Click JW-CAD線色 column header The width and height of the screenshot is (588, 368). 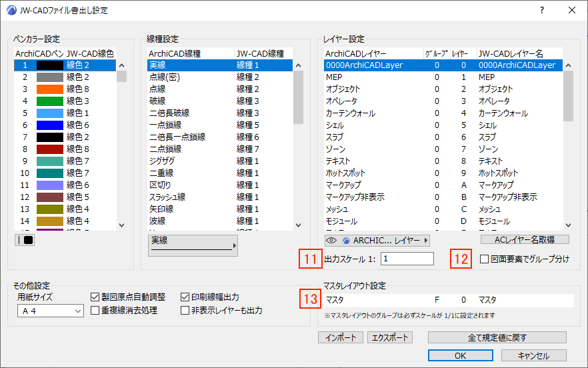tap(90, 53)
